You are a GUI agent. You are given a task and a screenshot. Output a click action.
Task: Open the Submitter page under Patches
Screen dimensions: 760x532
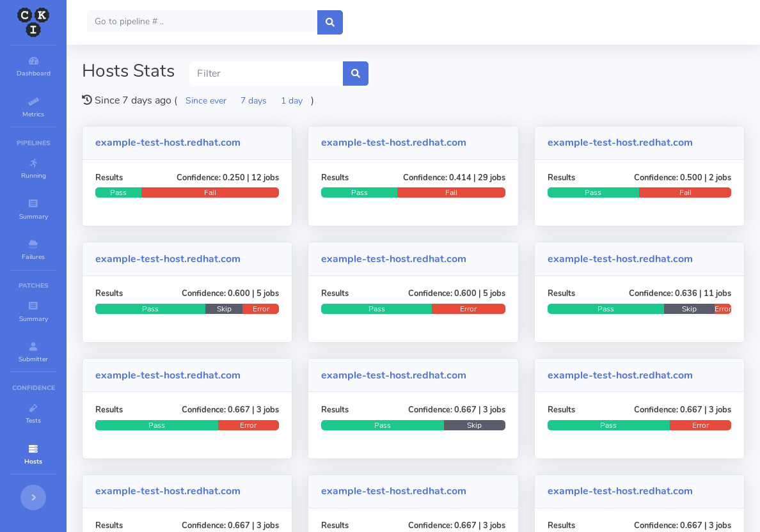[33, 352]
